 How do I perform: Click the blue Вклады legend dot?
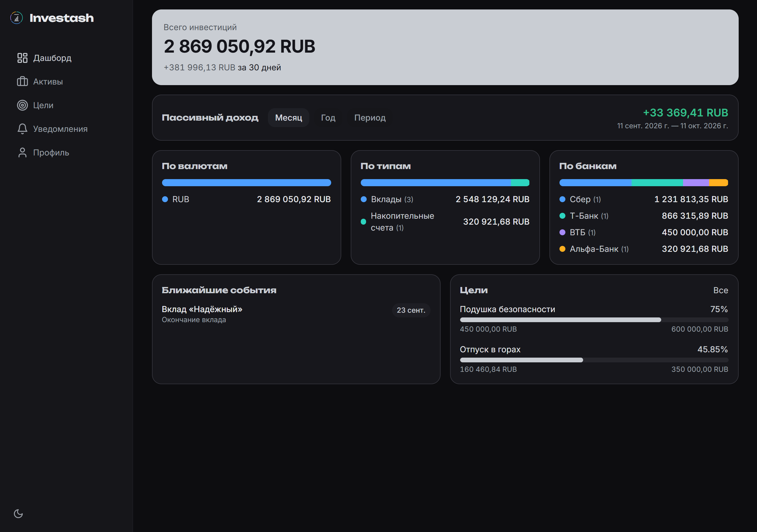point(364,199)
